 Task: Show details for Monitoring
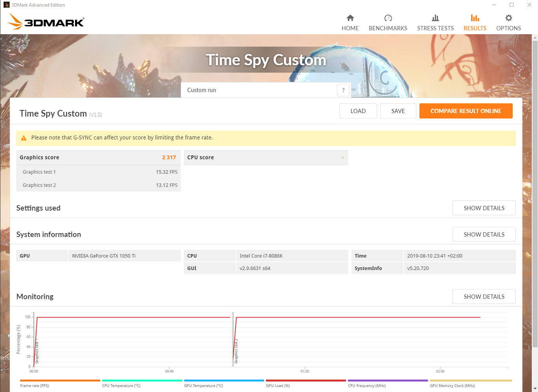coord(484,296)
